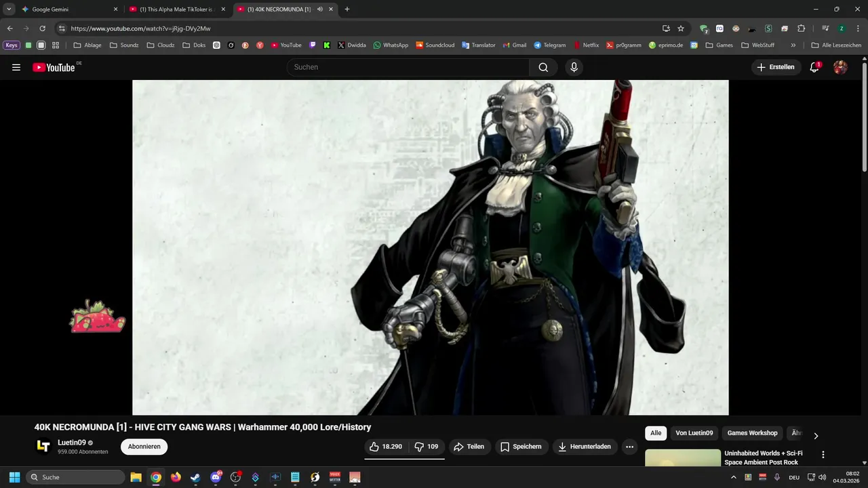Open the Chrome extensions puzzle icon

tap(801, 28)
